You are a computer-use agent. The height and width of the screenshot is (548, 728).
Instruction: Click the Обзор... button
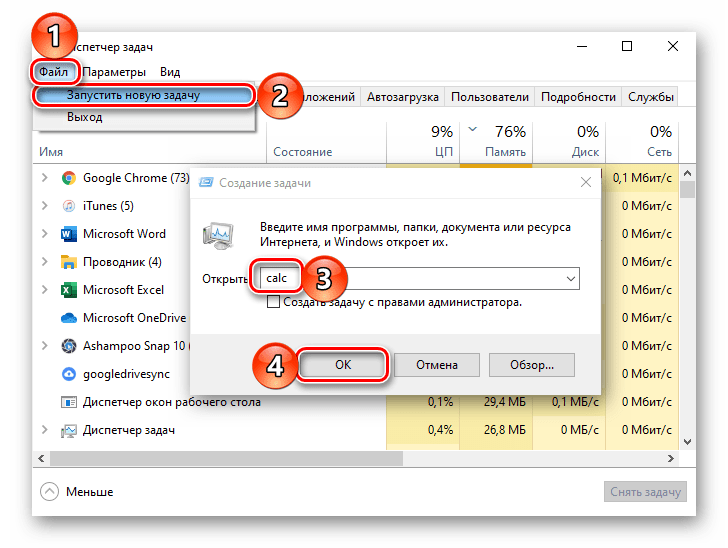(x=532, y=365)
